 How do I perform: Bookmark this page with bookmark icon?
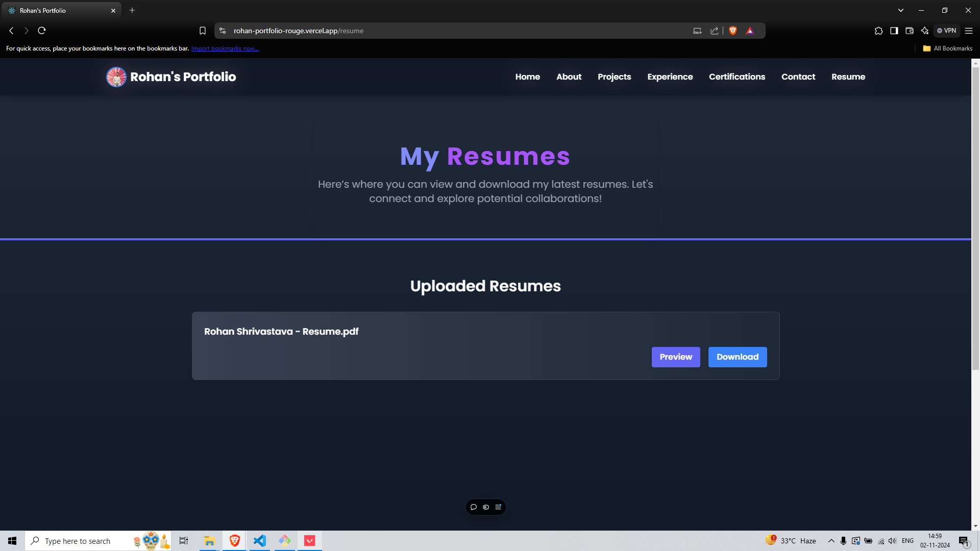pos(203,31)
